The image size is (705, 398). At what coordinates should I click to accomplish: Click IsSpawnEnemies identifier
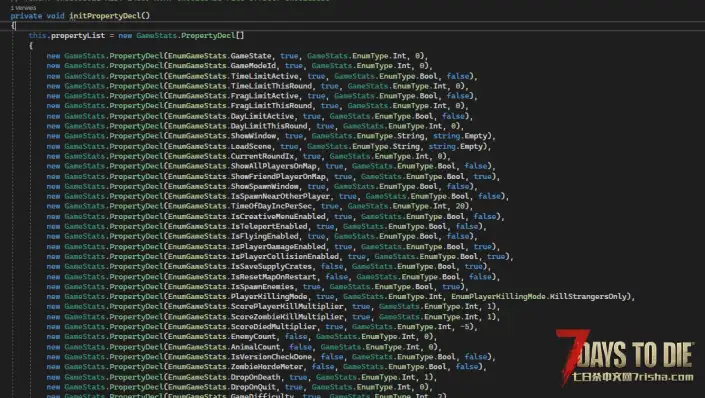coord(262,286)
